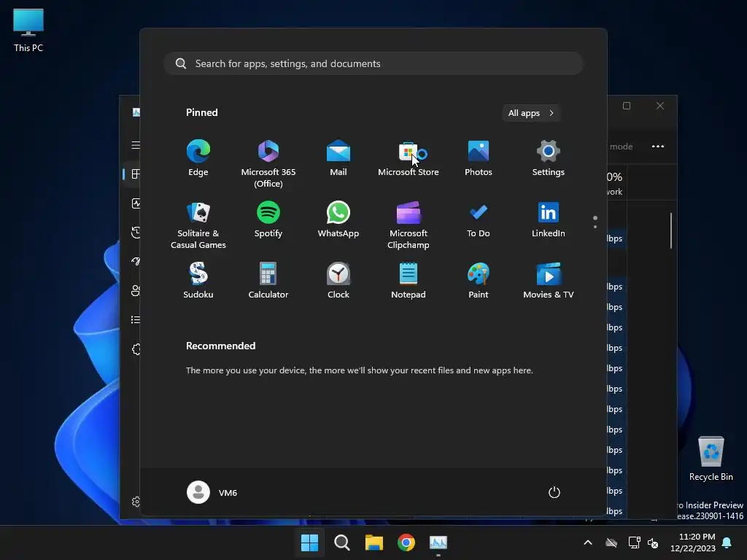Select Processes tab in Task Manager sidebar

[x=136, y=174]
